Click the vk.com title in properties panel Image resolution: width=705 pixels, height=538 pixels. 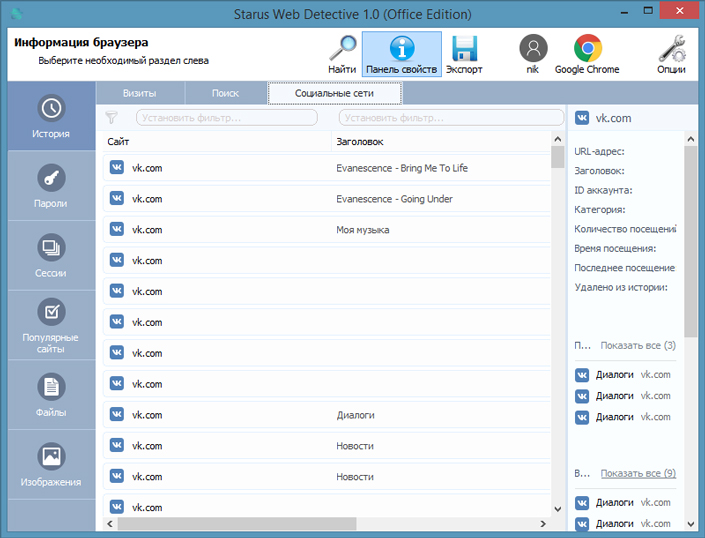click(x=613, y=118)
